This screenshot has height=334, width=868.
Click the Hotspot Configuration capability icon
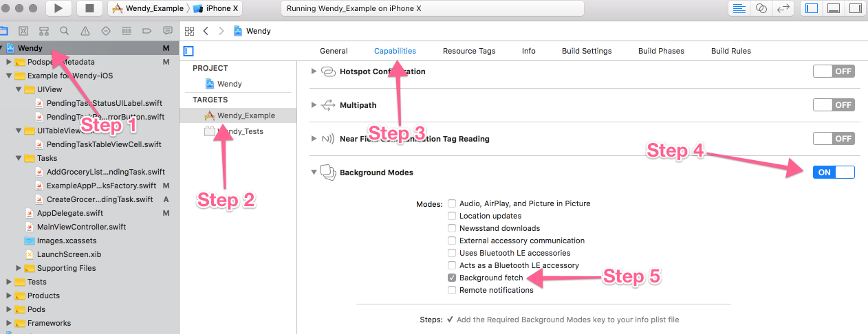point(327,71)
